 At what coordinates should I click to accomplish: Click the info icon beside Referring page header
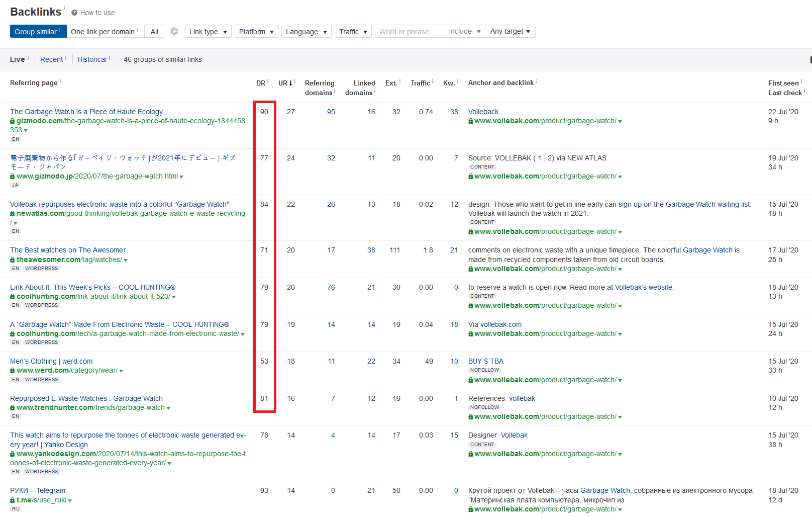tap(60, 81)
